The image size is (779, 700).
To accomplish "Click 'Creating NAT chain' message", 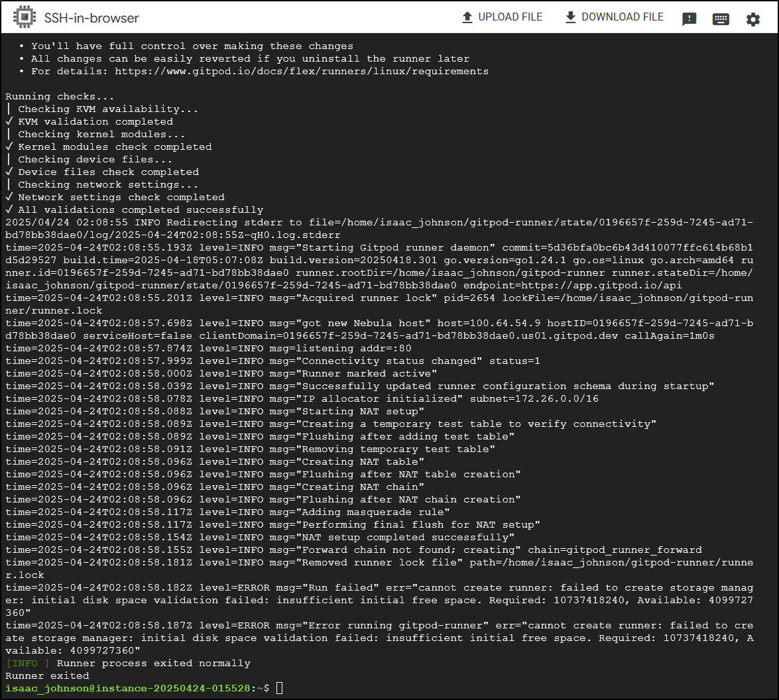I will 360,487.
